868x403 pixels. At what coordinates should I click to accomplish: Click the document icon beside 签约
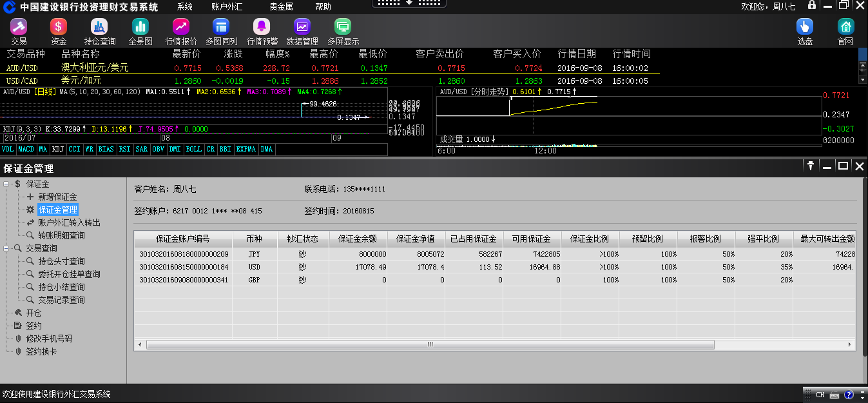coord(18,326)
